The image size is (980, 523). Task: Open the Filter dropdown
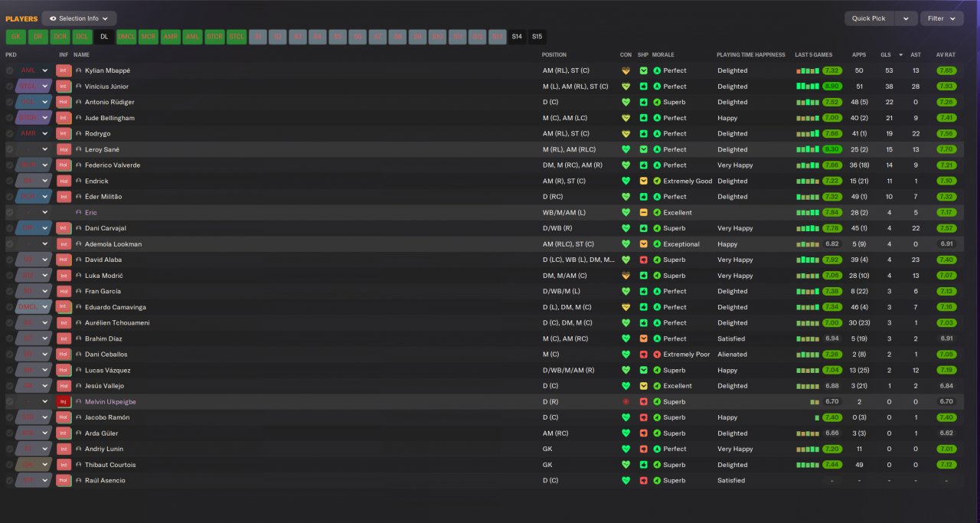coord(942,18)
